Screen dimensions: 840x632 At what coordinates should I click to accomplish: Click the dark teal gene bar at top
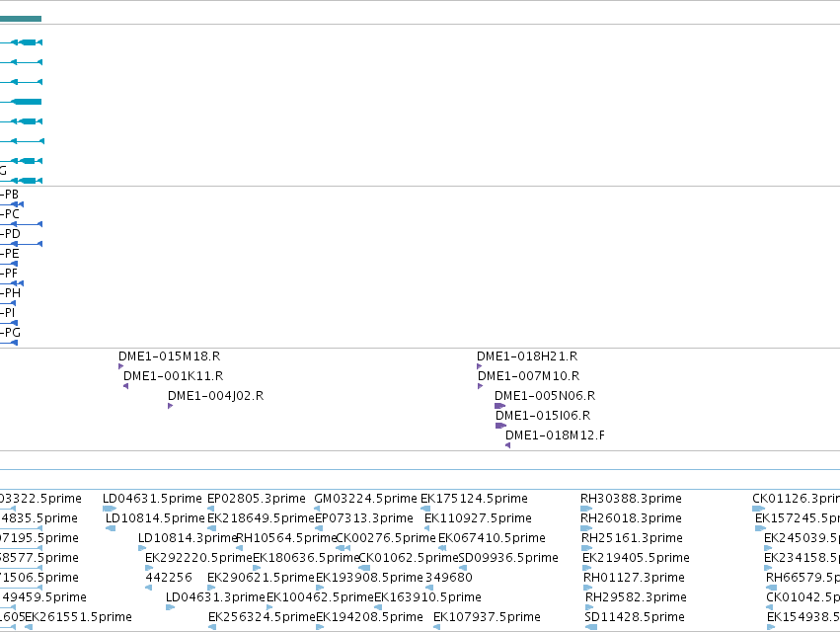pyautogui.click(x=21, y=19)
